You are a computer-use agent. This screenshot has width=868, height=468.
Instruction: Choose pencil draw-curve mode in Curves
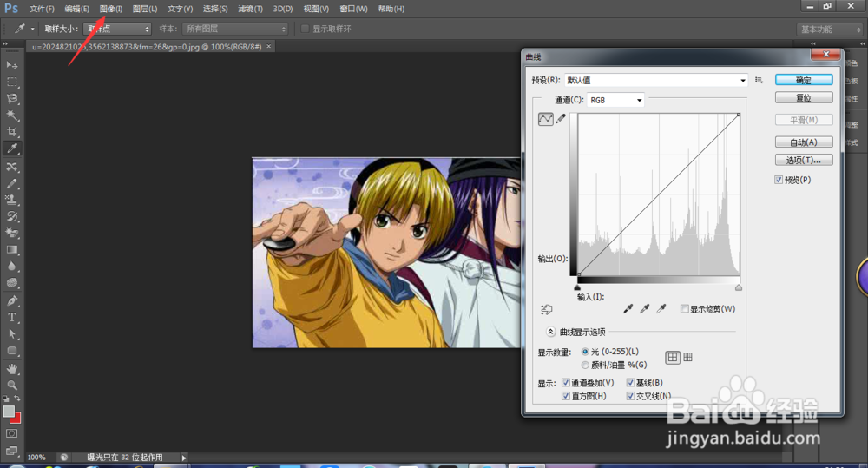click(561, 119)
